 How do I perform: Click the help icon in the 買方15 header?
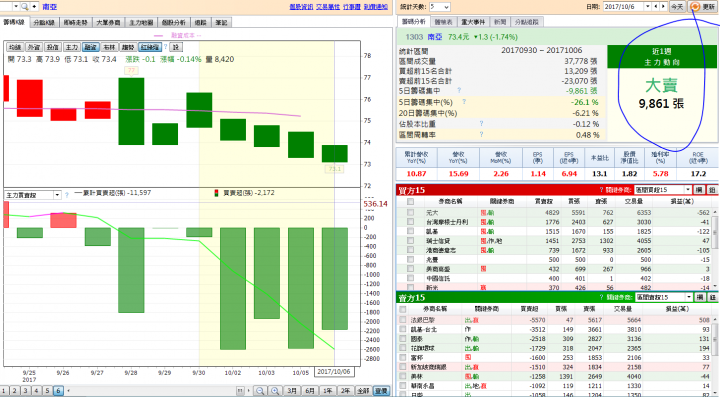602,190
